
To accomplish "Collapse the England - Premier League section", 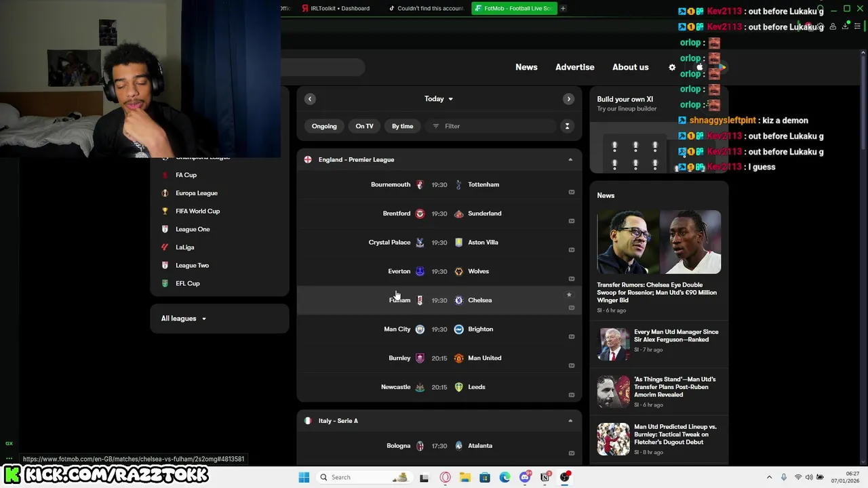I will tap(570, 160).
